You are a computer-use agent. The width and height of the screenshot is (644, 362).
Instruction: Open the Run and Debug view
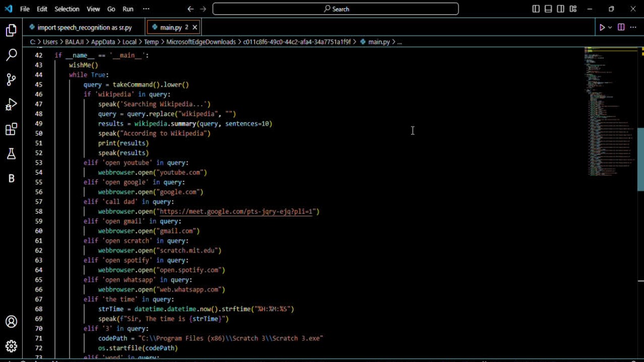pyautogui.click(x=11, y=105)
